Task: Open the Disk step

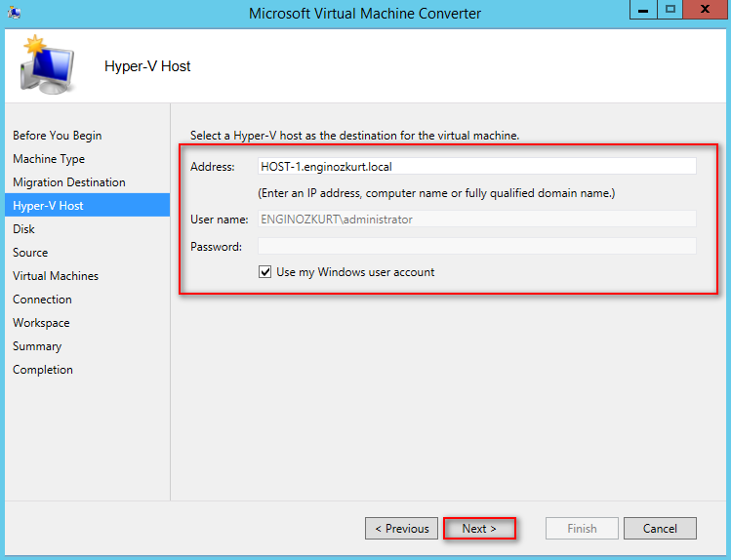Action: [23, 229]
